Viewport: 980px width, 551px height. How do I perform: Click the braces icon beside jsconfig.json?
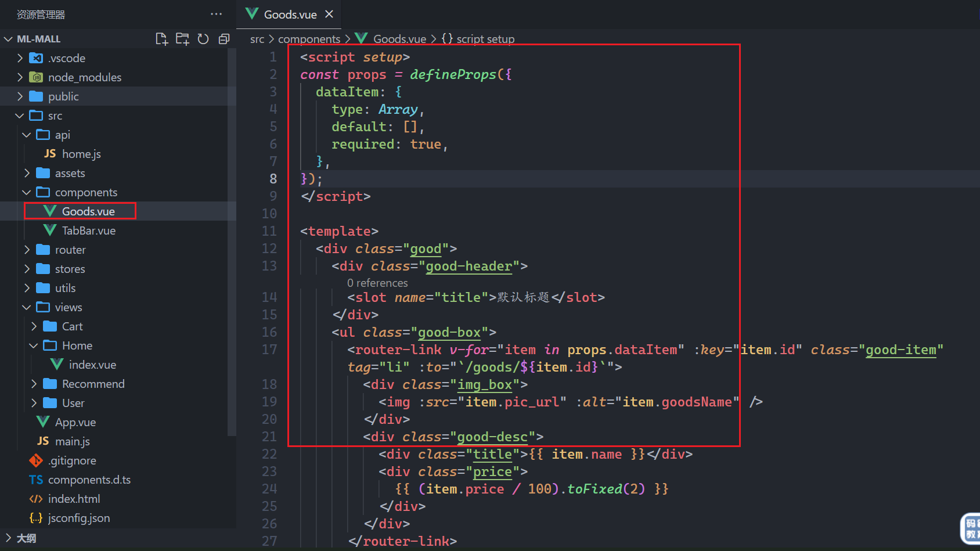36,518
